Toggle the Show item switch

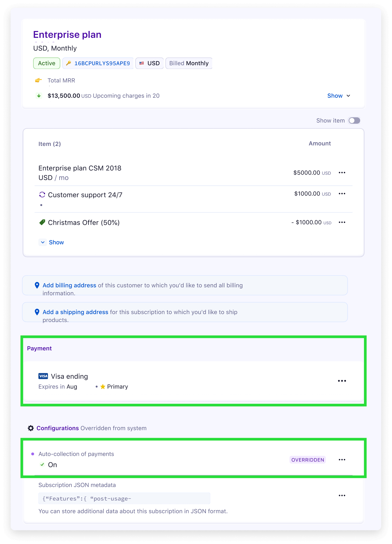tap(354, 121)
